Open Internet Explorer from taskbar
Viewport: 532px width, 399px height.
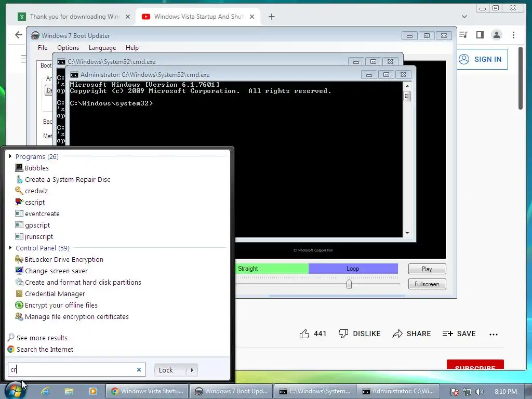click(x=45, y=391)
